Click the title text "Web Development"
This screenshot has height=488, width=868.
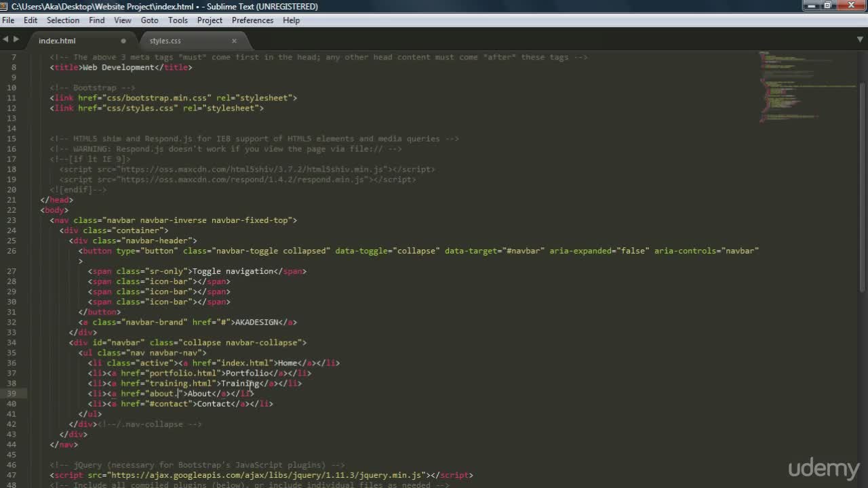[118, 67]
